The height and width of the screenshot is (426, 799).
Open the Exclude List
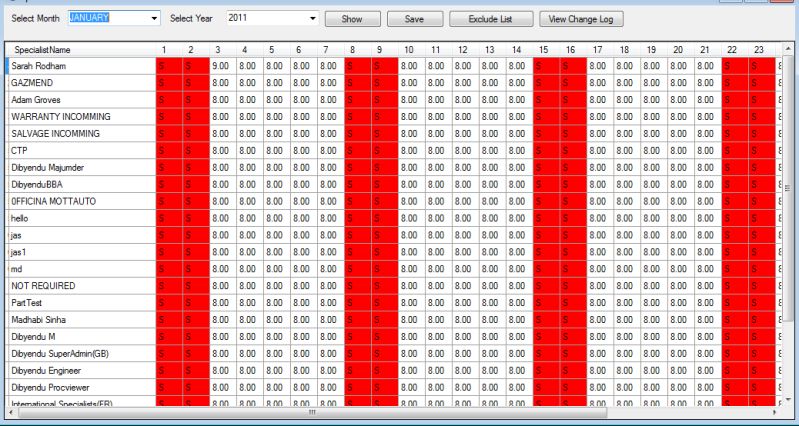coord(491,19)
